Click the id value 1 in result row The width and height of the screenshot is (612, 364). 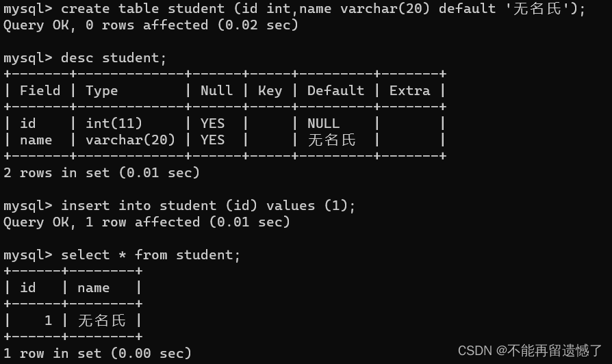coord(48,321)
